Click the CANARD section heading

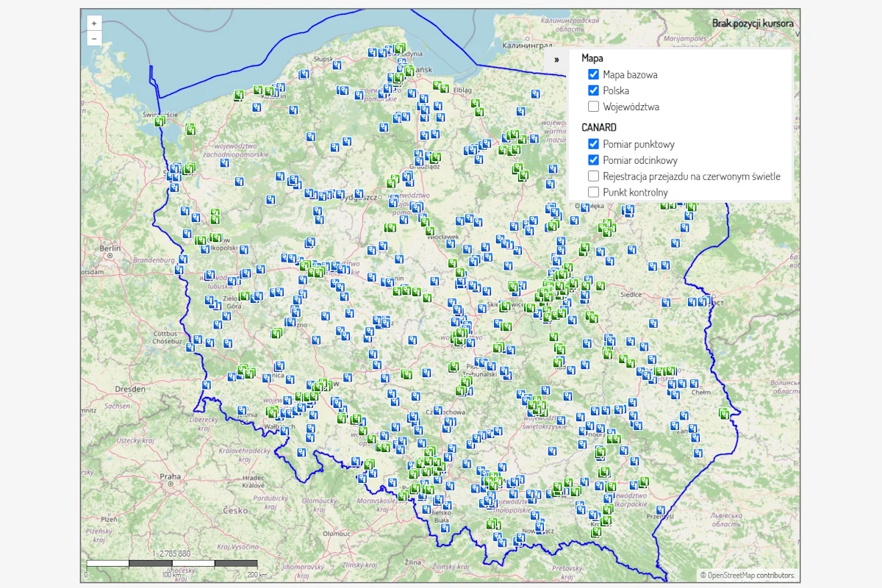pos(599,127)
